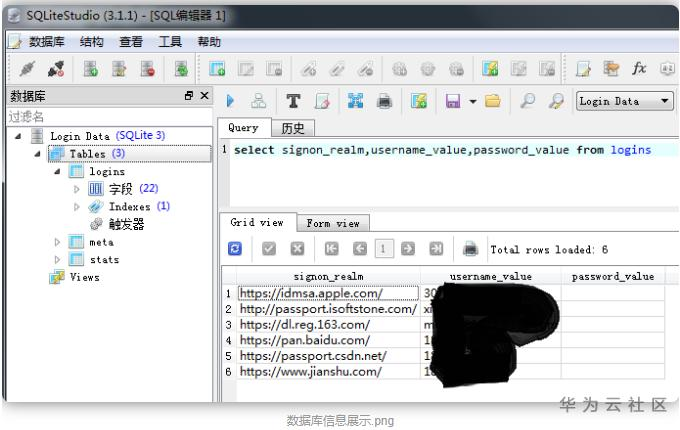Image resolution: width=680 pixels, height=430 pixels.
Task: Expand the meta table node
Action: coord(57,242)
